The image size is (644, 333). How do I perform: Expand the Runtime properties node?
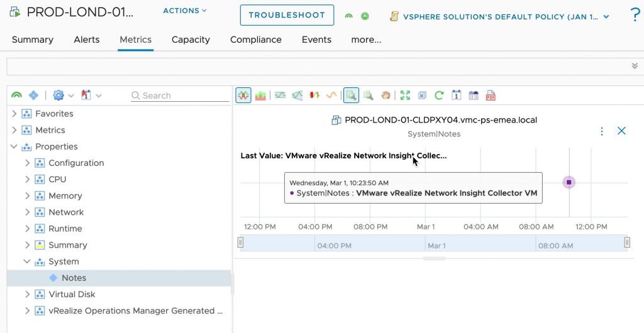click(x=28, y=229)
